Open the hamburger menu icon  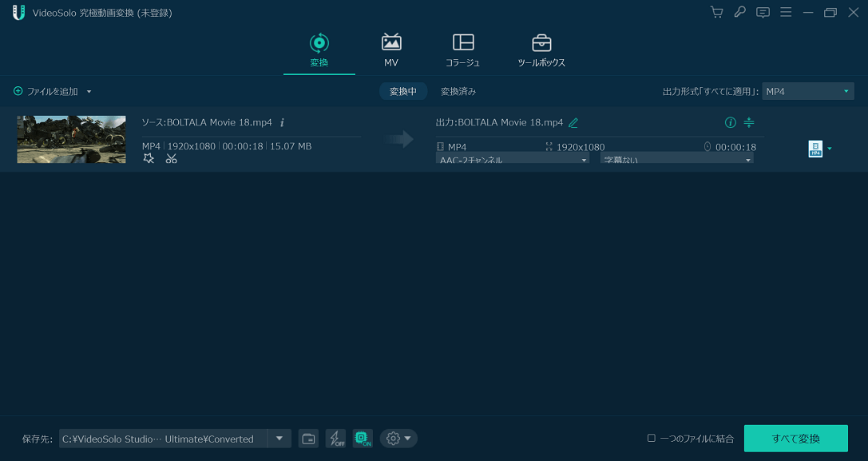[x=786, y=12]
